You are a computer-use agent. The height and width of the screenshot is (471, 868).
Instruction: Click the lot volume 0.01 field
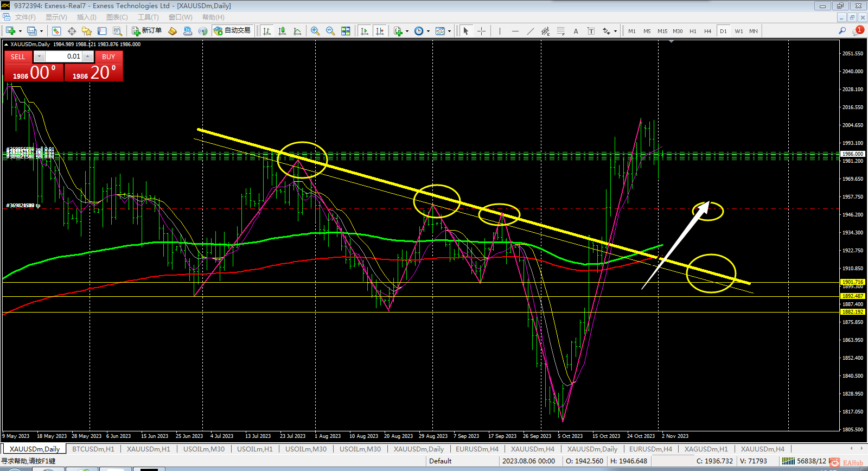[63, 56]
